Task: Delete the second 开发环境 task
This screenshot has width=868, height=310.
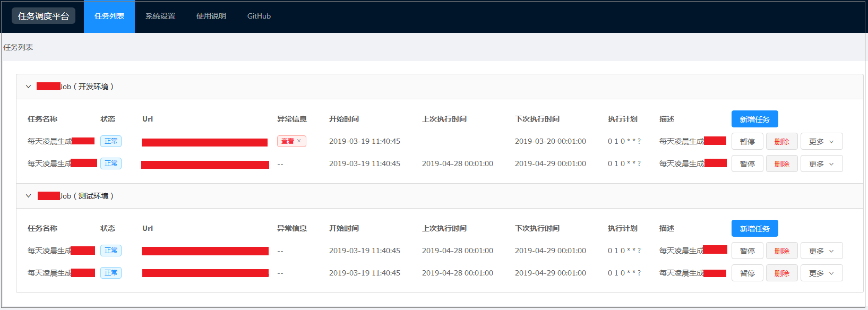Action: (x=781, y=164)
